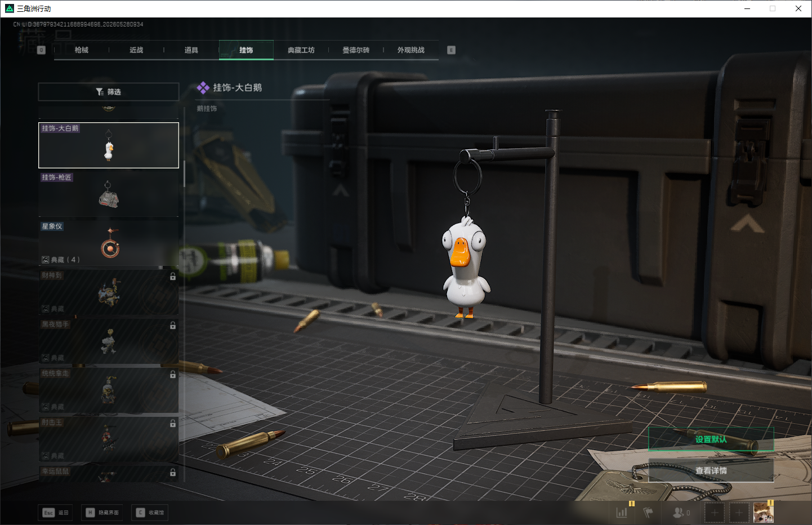
Task: Add teammate in first empty plus slot
Action: click(715, 513)
